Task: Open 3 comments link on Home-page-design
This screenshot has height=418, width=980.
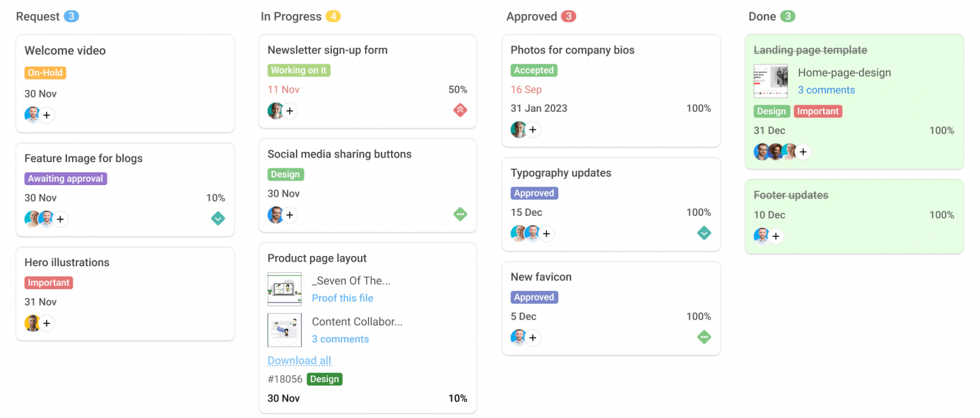Action: point(826,90)
